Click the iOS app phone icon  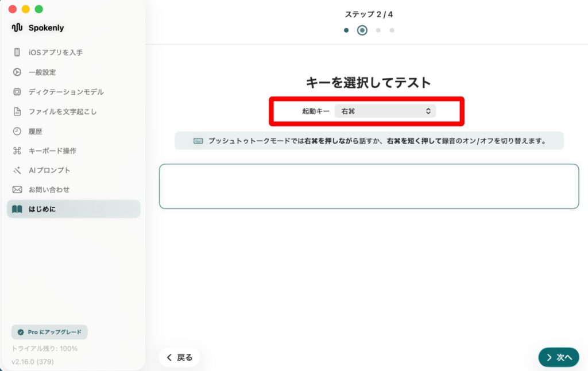click(x=17, y=52)
